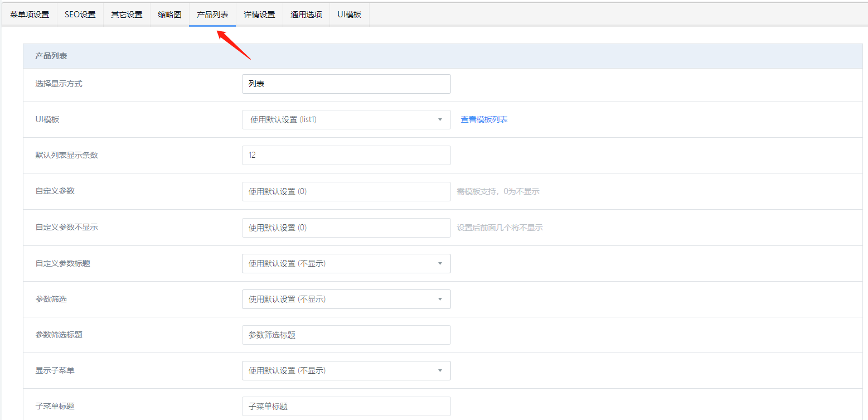Open the UI模板 tab

click(350, 15)
